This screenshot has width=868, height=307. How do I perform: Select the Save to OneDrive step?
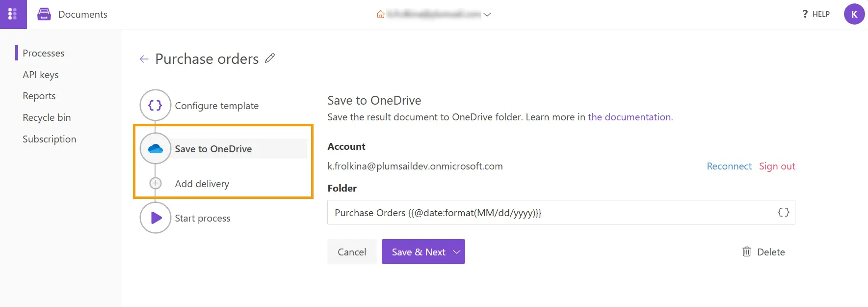click(213, 149)
